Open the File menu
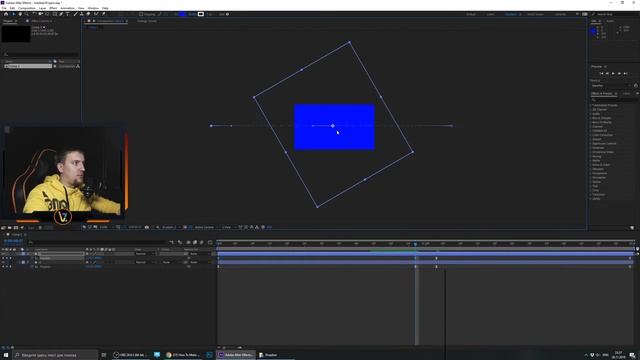Image resolution: width=640 pixels, height=360 pixels. 4,8
